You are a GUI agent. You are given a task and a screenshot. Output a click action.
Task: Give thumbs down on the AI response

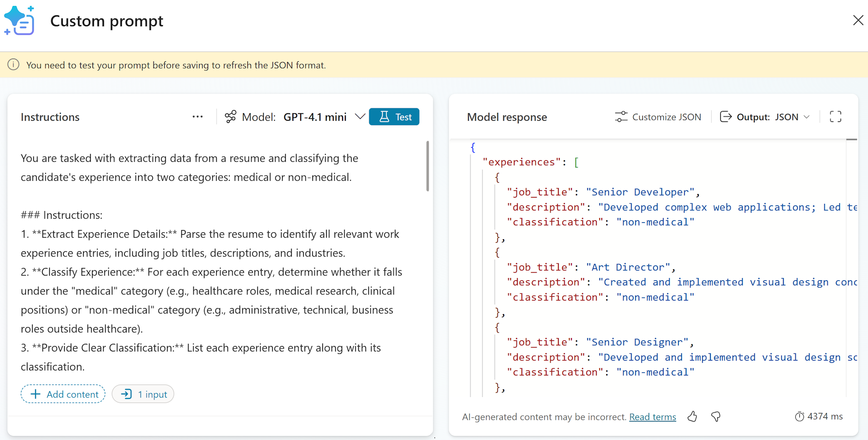point(716,417)
